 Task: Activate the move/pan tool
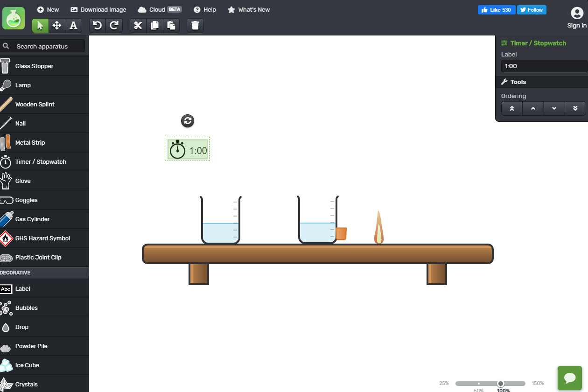pos(57,25)
